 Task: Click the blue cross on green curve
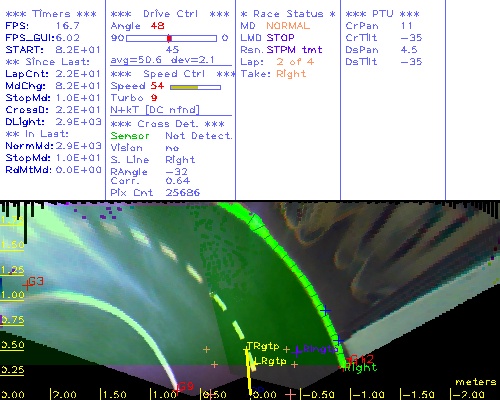326,311
